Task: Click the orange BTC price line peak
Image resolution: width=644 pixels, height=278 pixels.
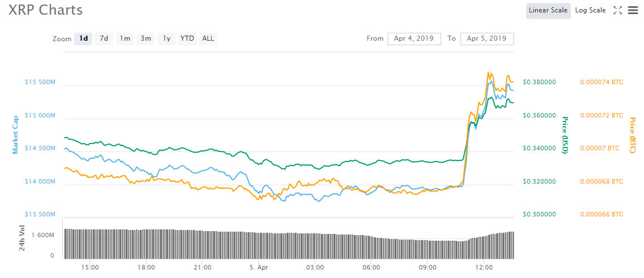Action: point(489,73)
